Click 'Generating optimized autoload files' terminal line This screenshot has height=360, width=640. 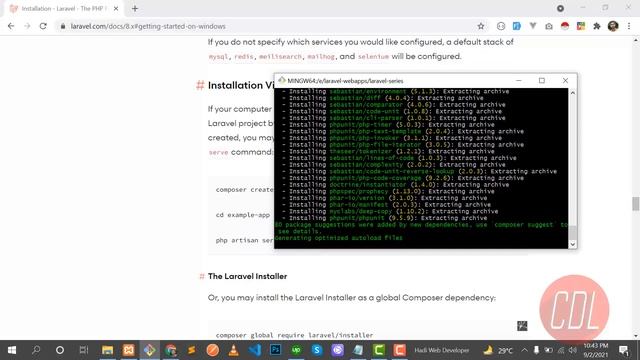click(338, 238)
